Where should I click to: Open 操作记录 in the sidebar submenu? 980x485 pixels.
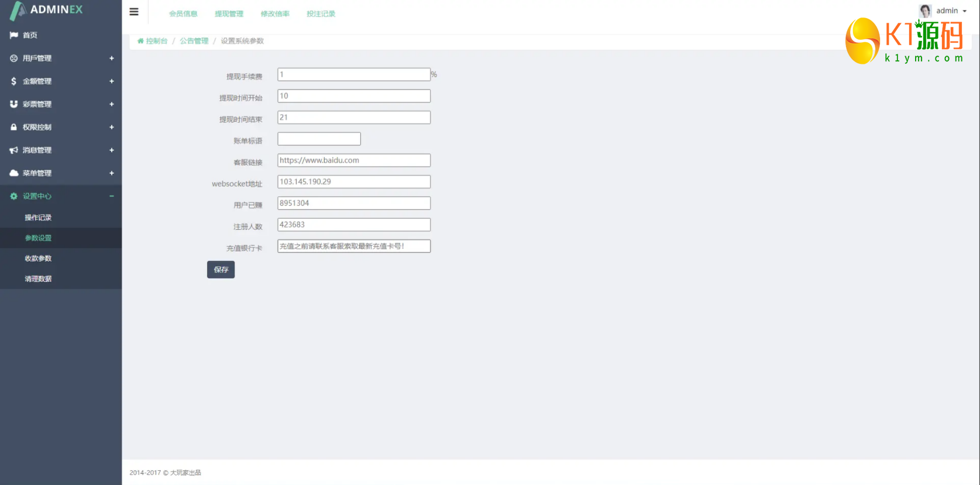click(x=38, y=218)
